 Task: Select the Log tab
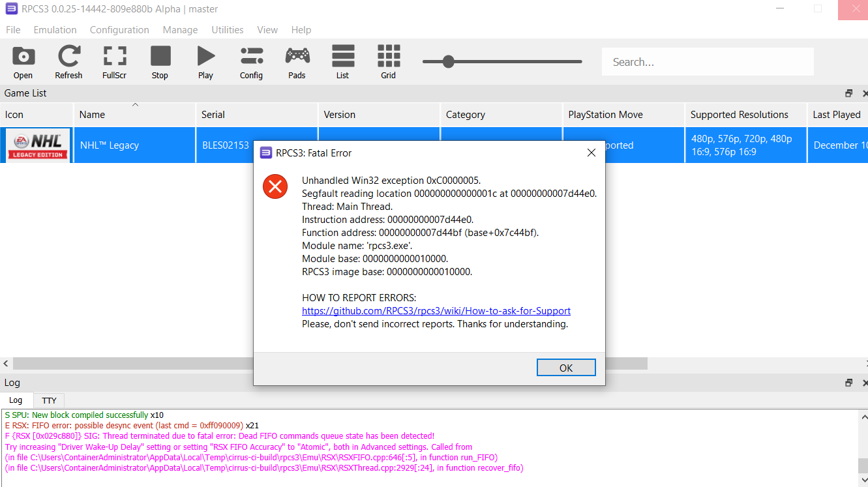17,400
